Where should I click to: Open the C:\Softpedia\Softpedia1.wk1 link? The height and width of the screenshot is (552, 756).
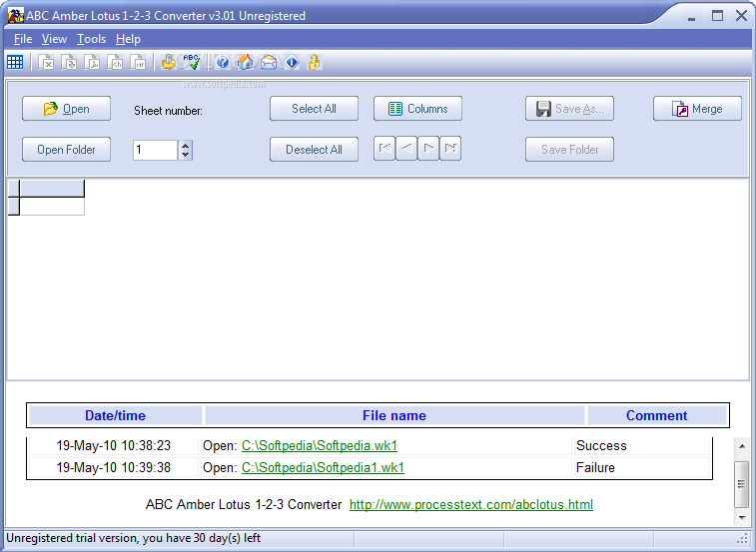[323, 467]
